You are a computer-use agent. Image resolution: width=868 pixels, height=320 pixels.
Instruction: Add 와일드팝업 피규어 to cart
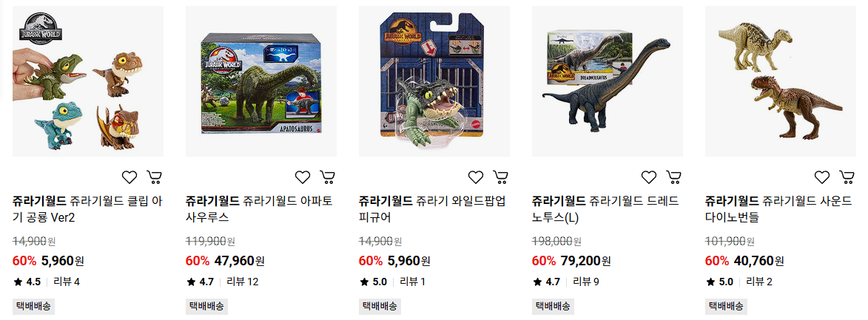pos(501,177)
